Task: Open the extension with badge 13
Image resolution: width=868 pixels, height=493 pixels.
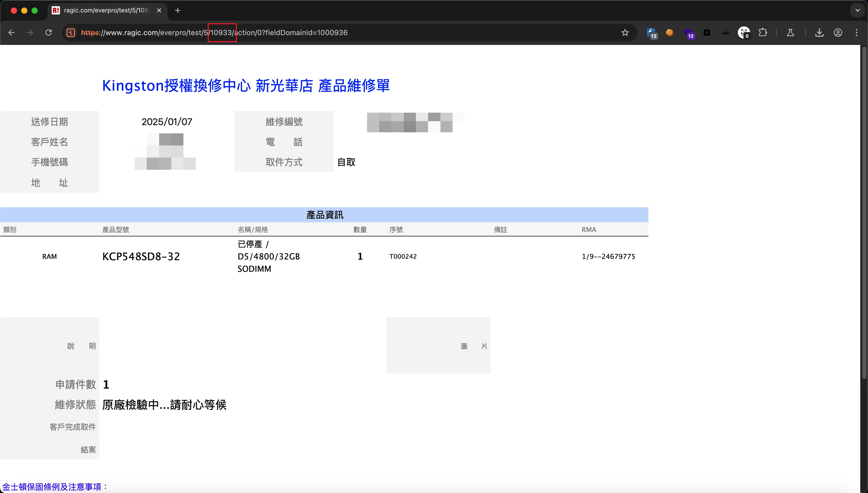Action: (652, 33)
